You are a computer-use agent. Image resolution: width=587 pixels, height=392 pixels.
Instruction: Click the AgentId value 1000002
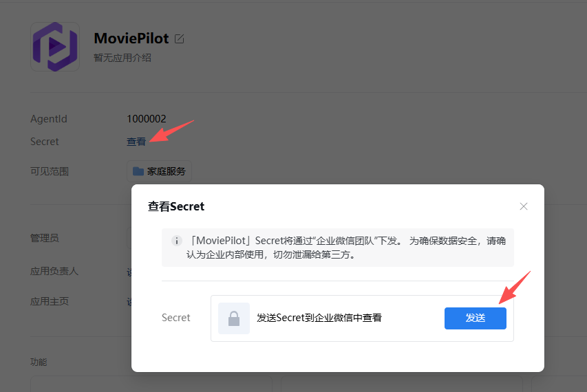point(147,119)
